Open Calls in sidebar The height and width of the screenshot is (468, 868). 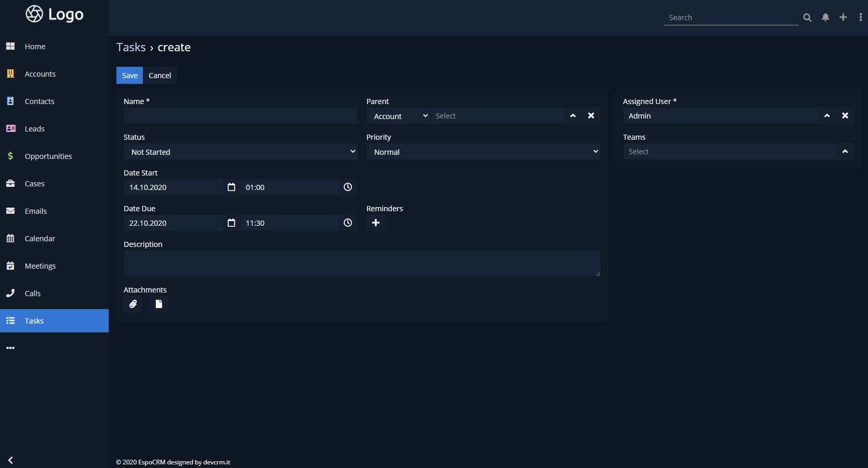tap(54, 294)
